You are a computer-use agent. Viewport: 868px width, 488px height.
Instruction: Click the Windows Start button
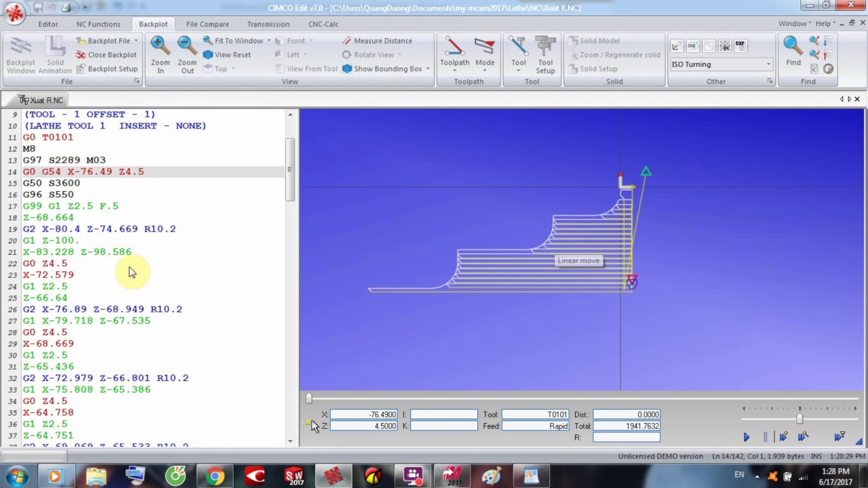pos(16,476)
